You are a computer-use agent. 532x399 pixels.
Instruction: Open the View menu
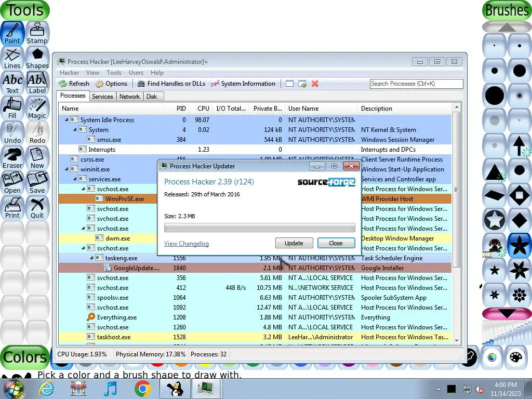92,73
